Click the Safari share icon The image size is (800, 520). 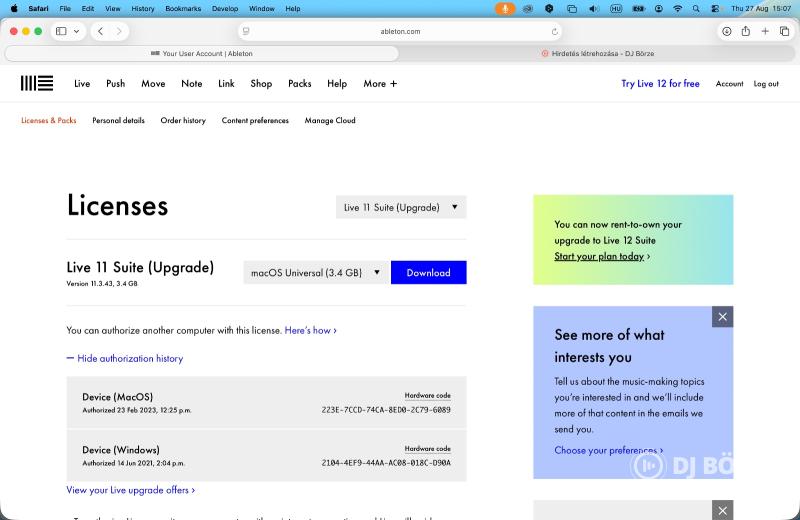(746, 31)
